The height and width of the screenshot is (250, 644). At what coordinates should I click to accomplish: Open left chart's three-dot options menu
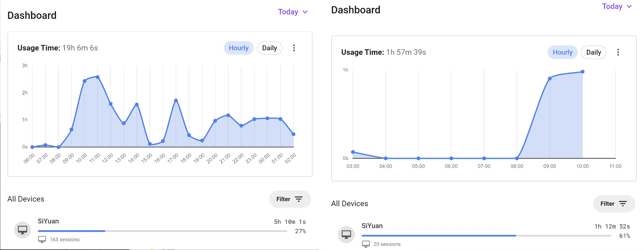tap(294, 48)
